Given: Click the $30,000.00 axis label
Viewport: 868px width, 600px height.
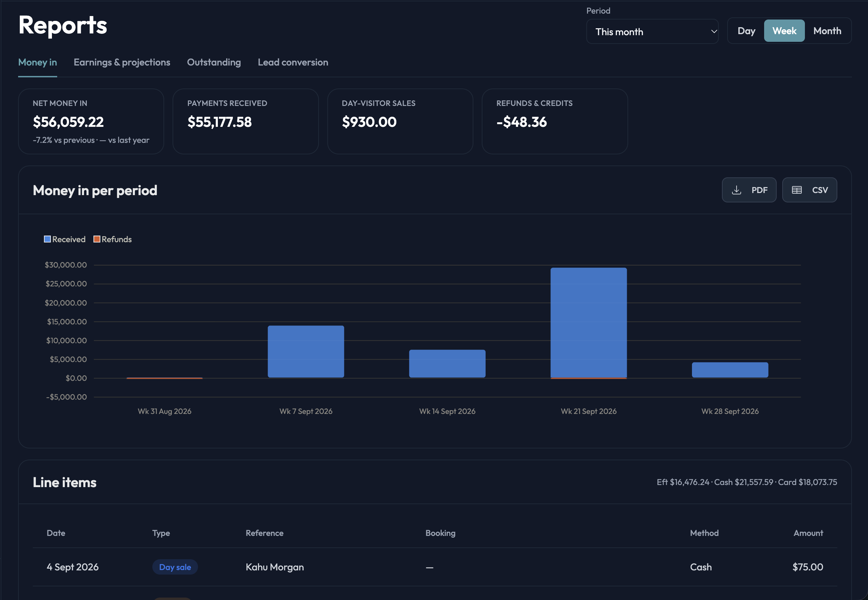Looking at the screenshot, I should (66, 265).
